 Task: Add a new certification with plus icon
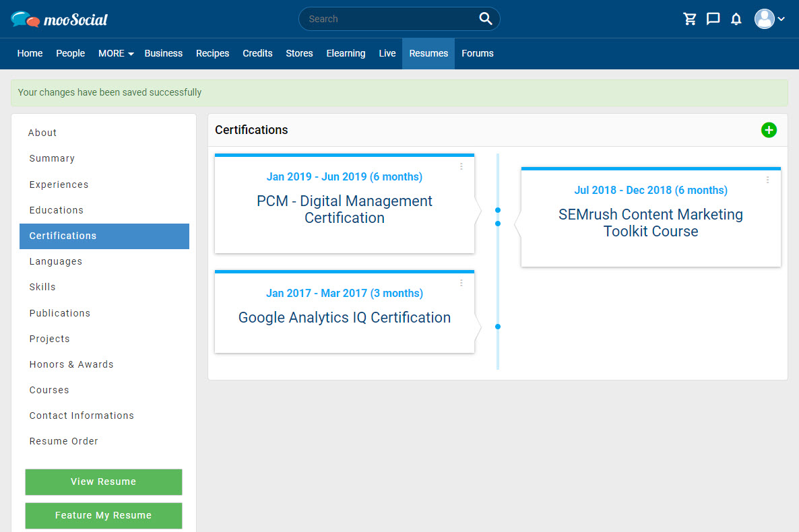pos(769,130)
